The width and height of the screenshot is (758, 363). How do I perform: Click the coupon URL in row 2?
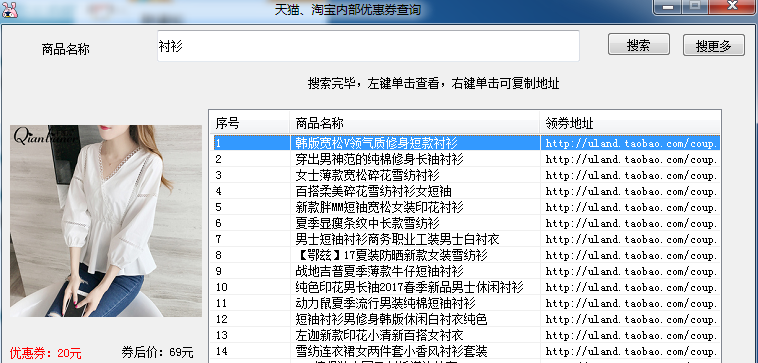click(631, 160)
